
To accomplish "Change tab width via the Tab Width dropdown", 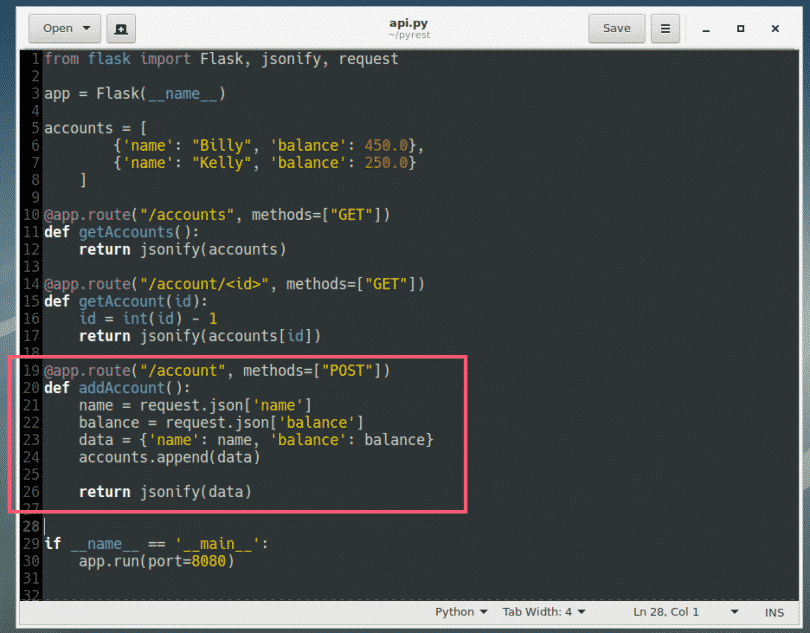I will [543, 611].
